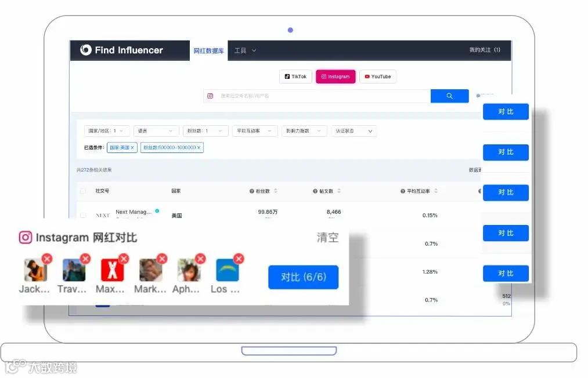Expand the 认证状态 filter dropdown
This screenshot has height=378, width=588.
tap(353, 131)
